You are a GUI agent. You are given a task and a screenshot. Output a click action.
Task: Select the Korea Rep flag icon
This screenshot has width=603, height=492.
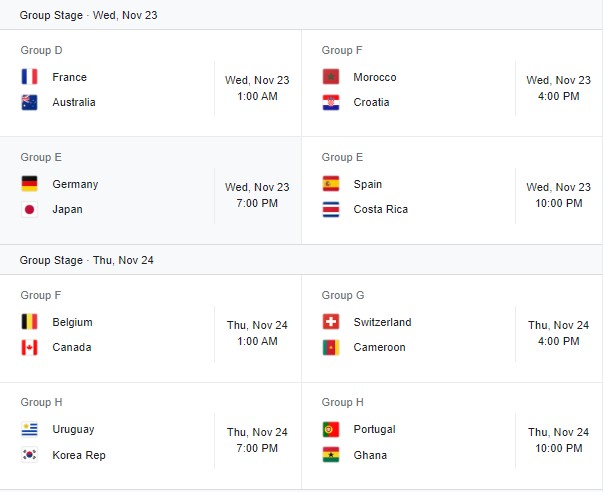coord(29,455)
